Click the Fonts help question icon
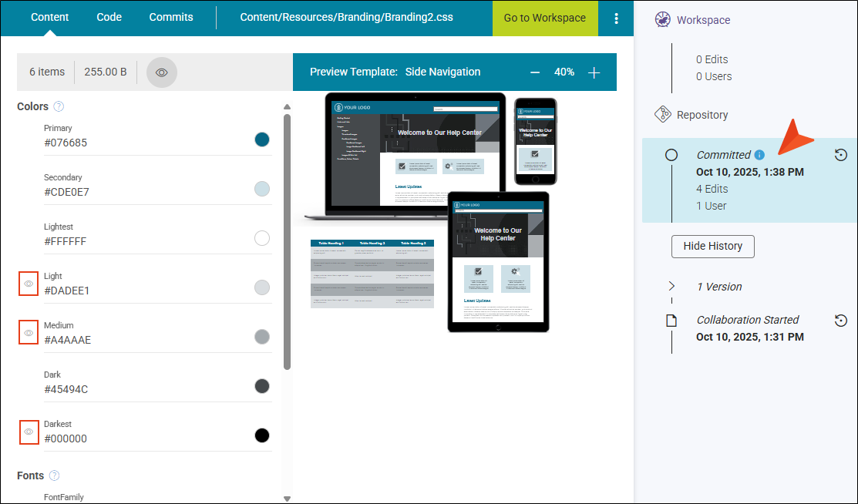The image size is (858, 504). pos(54,476)
